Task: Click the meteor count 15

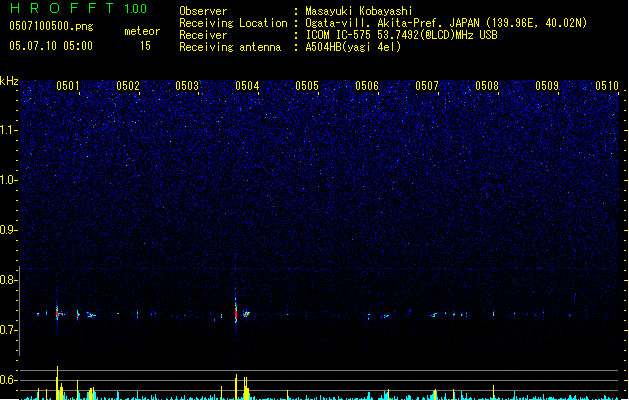Action: [145, 46]
